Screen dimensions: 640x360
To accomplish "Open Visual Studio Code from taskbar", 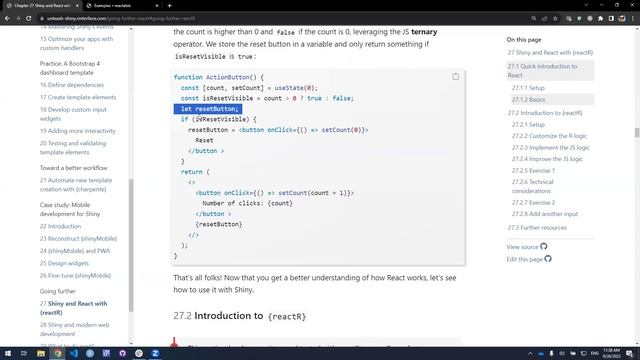I will (73, 353).
